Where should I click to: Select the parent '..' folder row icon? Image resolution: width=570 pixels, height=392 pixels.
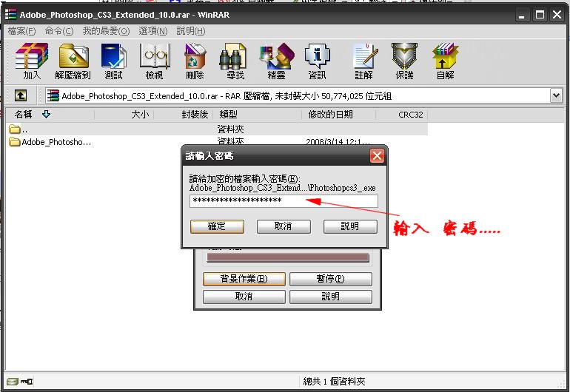(x=15, y=129)
